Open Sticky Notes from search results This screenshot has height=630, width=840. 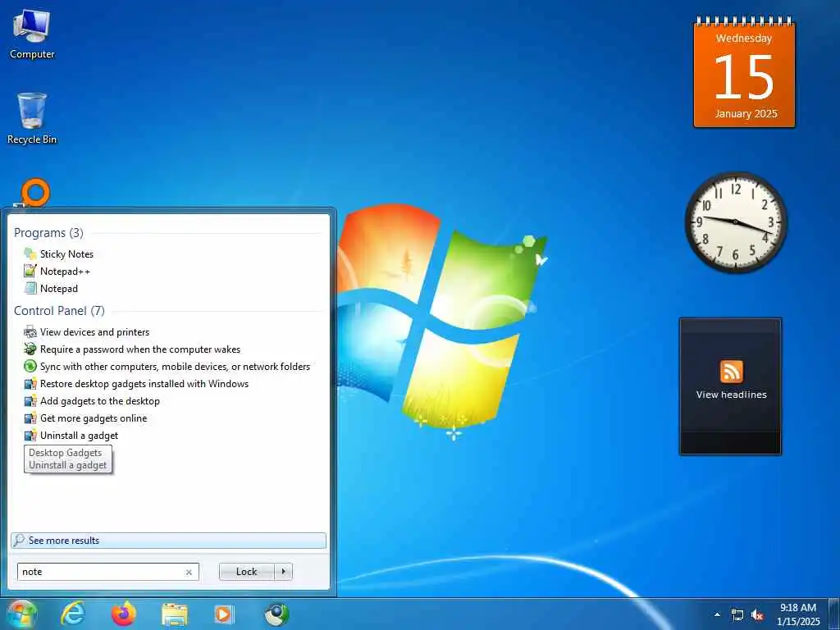coord(66,254)
